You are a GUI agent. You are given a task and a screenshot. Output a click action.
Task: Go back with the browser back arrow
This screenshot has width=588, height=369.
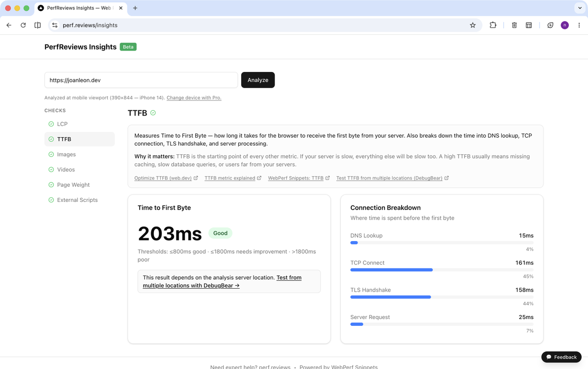coord(9,25)
